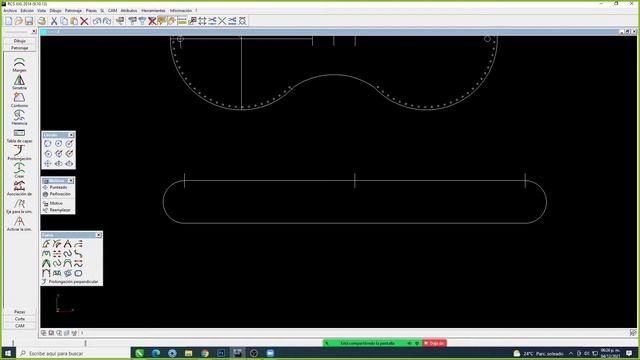Switch to the Patronaje sidebar tab

pos(20,48)
